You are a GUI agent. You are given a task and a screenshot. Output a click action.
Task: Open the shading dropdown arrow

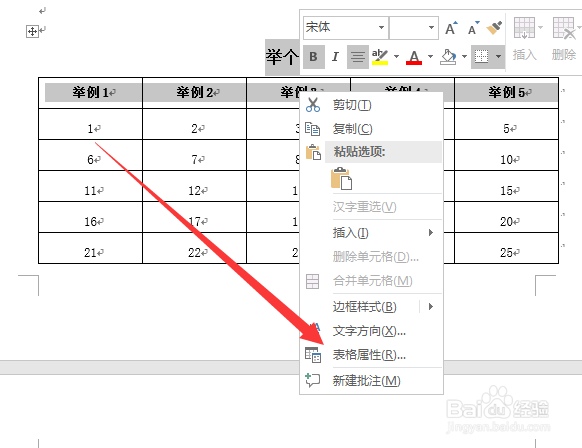[464, 57]
